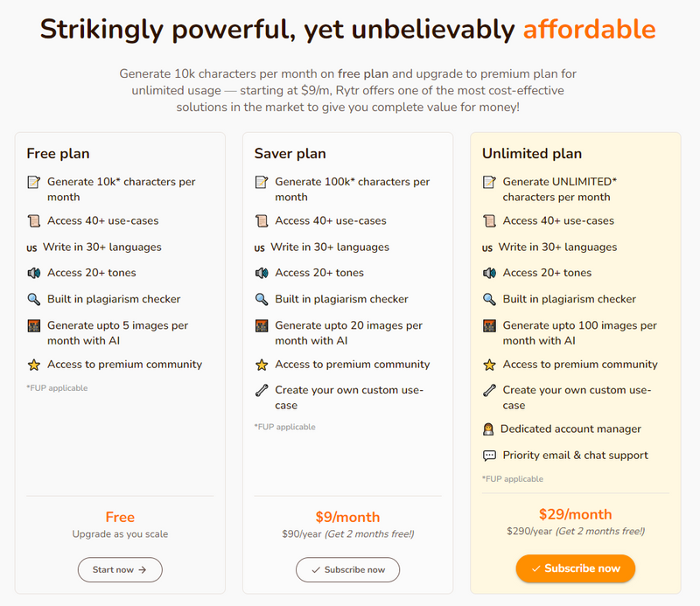
Task: Click the notepad icon in Free plan
Action: tap(33, 182)
